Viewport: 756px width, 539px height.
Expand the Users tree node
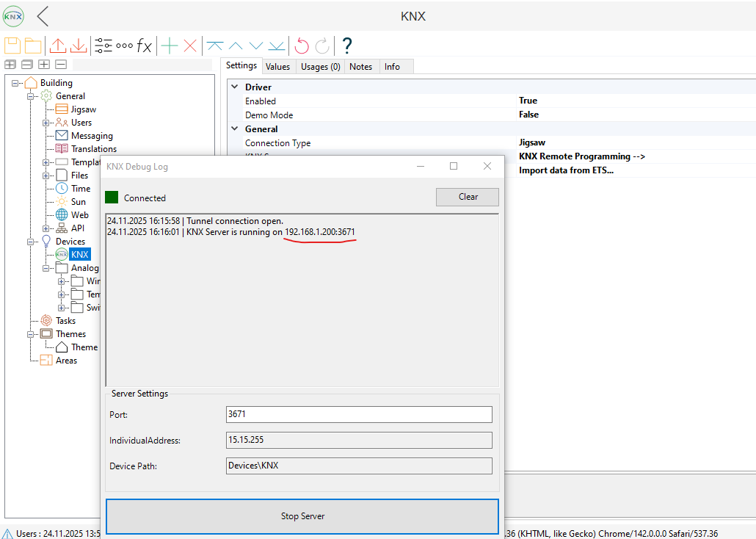point(46,123)
